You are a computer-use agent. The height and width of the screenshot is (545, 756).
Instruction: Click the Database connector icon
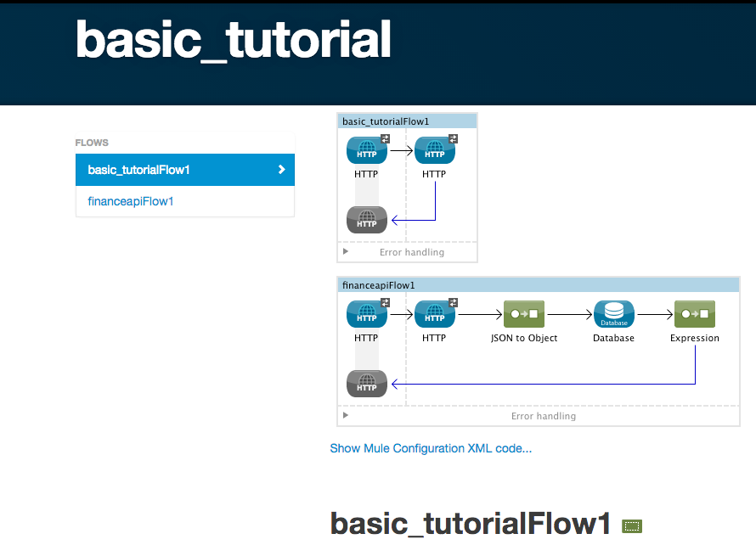613,314
